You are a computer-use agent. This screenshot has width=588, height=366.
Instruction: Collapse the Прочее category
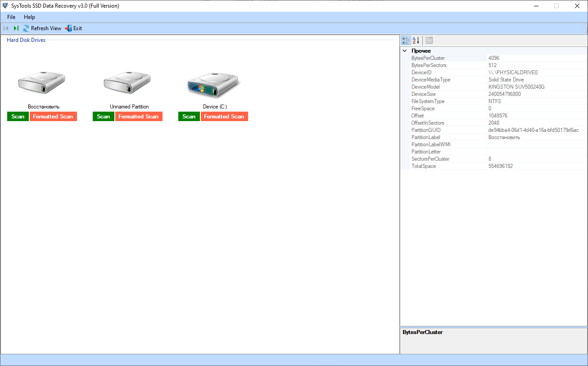point(405,51)
